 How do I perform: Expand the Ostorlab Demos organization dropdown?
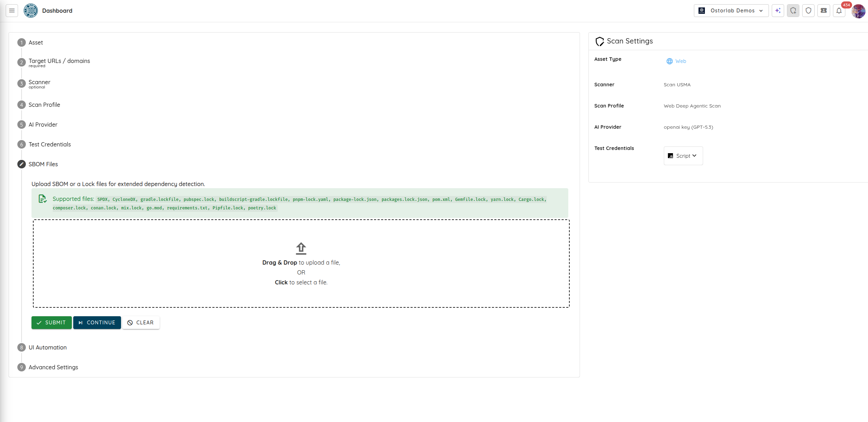pos(730,11)
